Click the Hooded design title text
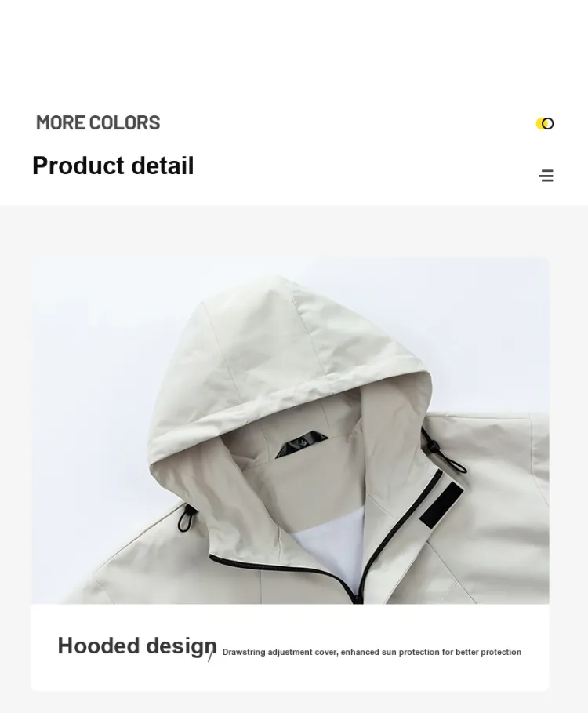This screenshot has height=713, width=588. click(137, 646)
